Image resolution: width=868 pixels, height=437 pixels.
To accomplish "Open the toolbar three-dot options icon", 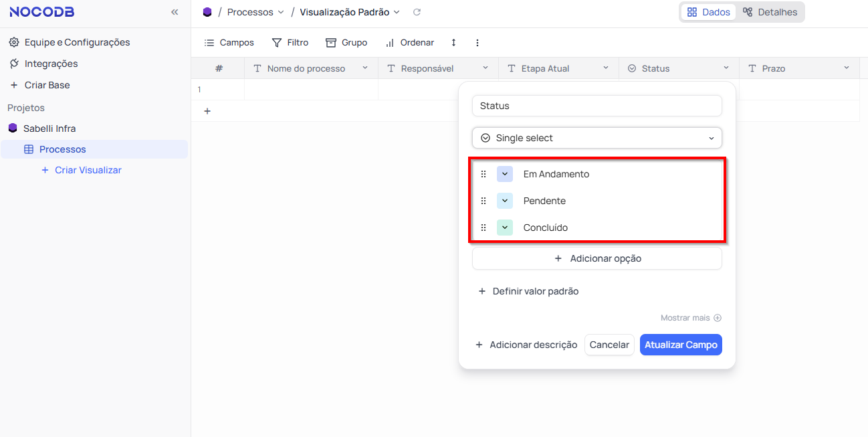I will click(x=477, y=42).
